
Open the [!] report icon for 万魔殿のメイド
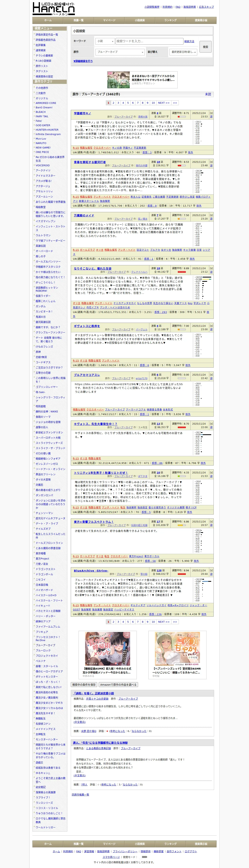pos(211,215)
